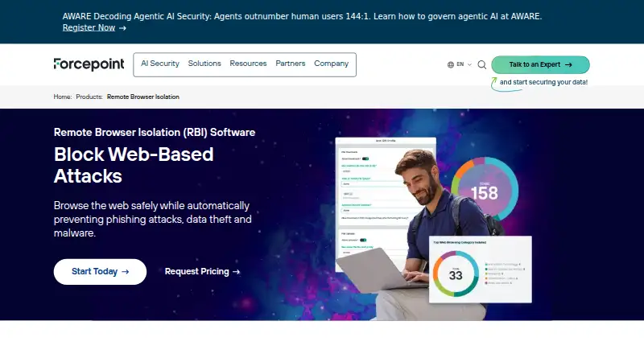Open the Resources menu

[248, 64]
